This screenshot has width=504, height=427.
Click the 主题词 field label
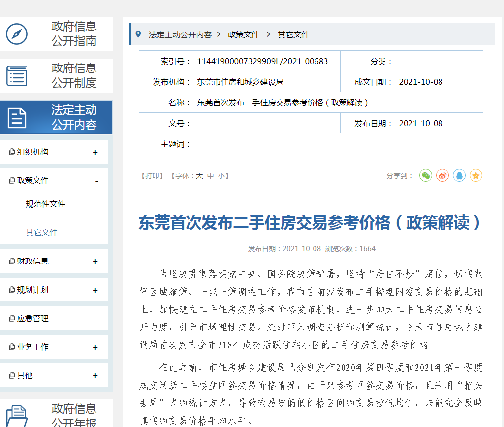tap(175, 144)
